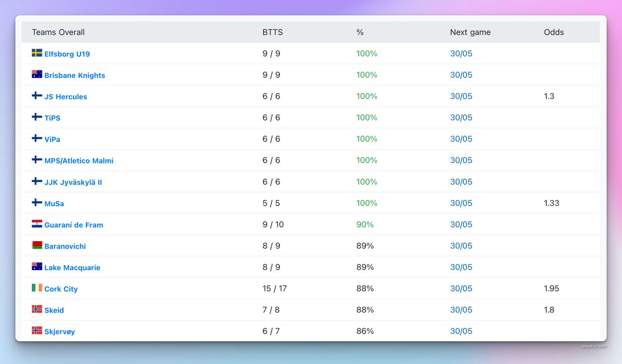Click the Norwegian flag beside Skjervøy
Image resolution: width=622 pixels, height=364 pixels.
(37, 330)
